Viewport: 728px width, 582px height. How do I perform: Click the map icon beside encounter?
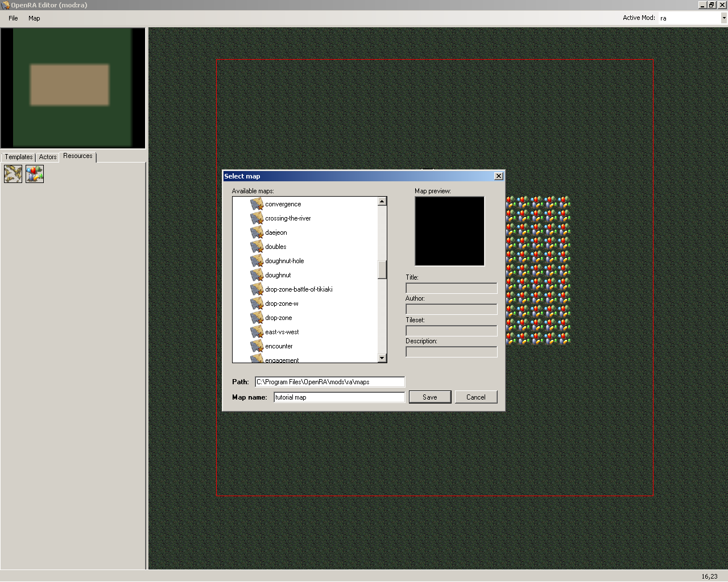[257, 346]
